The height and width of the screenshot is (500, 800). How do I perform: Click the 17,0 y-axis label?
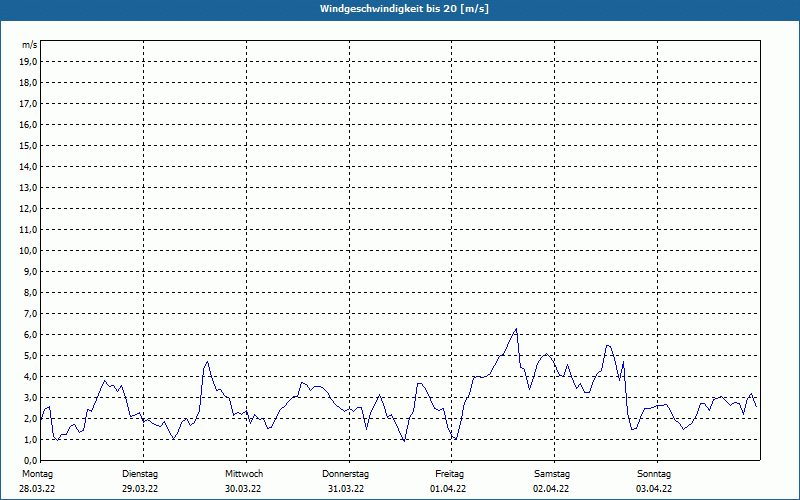pos(29,104)
